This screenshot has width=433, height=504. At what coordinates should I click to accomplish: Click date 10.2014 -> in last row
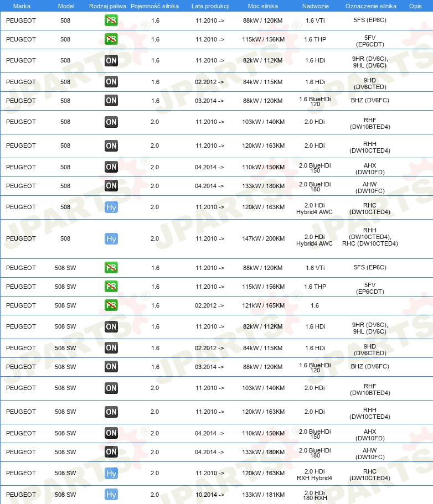pos(210,495)
